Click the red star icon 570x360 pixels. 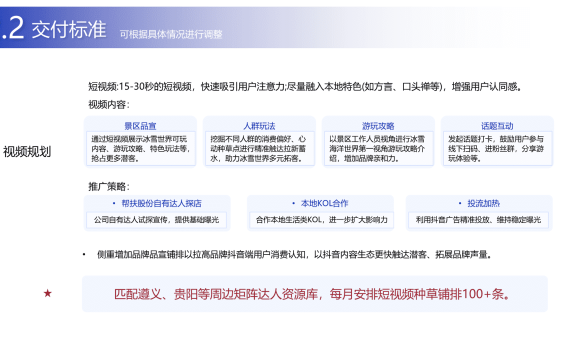[48, 293]
